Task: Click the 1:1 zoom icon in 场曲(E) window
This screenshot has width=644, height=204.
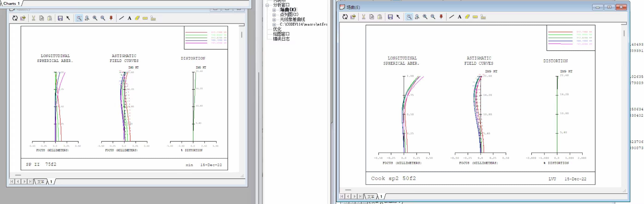Action: pos(417,17)
